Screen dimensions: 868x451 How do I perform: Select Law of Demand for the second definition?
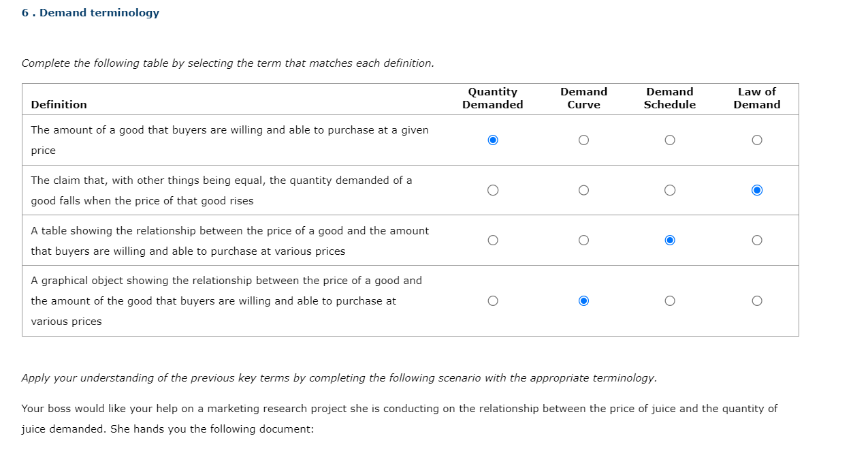point(757,190)
